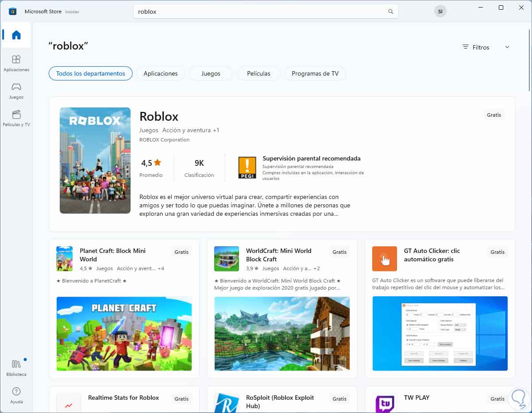Click the Microsoft Store logo icon

pos(12,11)
